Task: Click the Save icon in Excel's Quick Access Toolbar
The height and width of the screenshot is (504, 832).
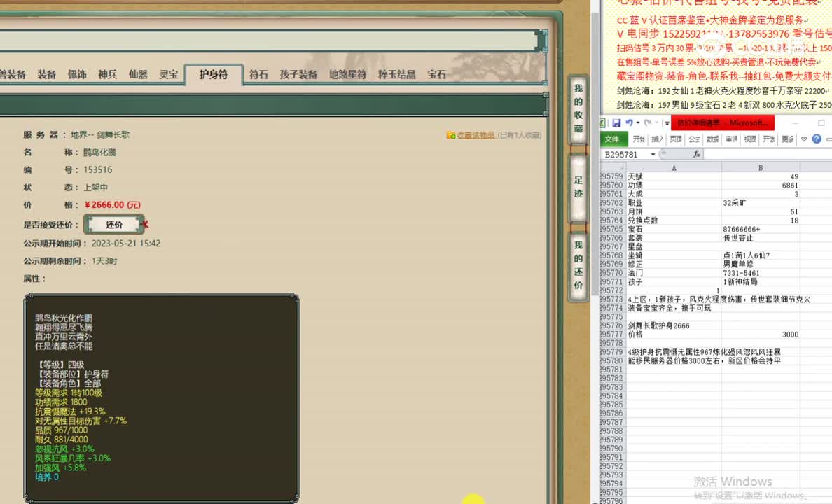Action: pyautogui.click(x=618, y=123)
